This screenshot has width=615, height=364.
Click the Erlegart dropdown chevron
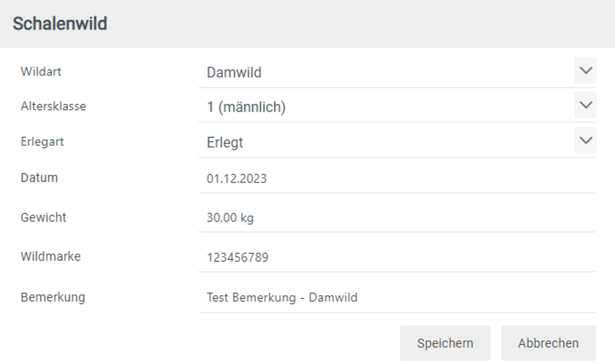(585, 141)
